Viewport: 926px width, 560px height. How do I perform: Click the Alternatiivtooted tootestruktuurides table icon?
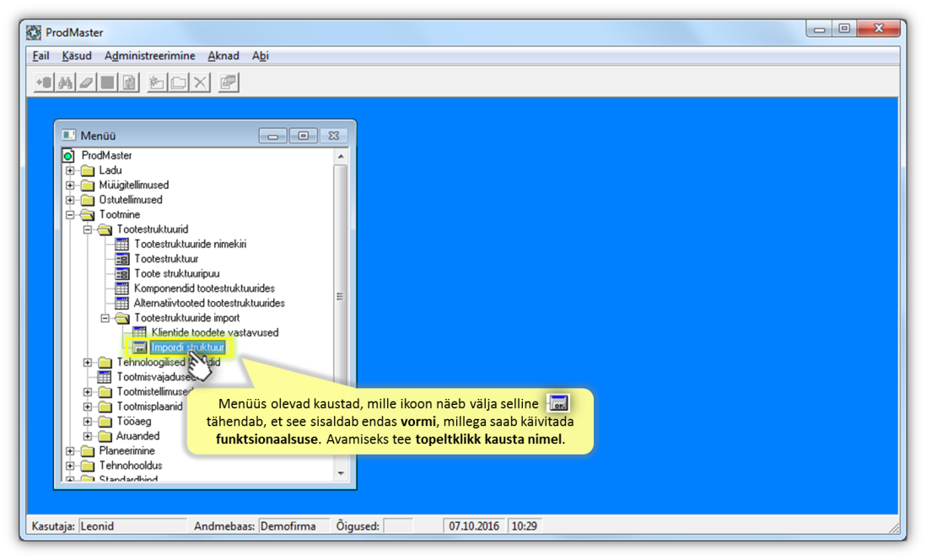(121, 303)
